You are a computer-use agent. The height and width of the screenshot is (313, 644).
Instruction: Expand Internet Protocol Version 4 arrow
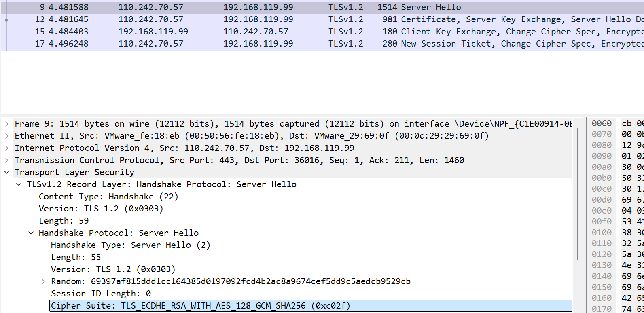7,148
